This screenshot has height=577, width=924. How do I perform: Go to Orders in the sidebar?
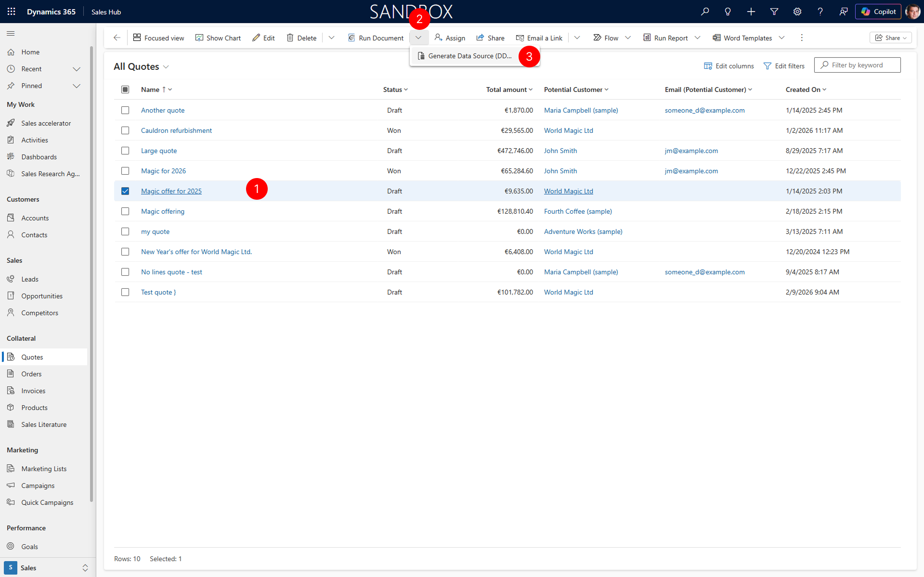(x=31, y=374)
